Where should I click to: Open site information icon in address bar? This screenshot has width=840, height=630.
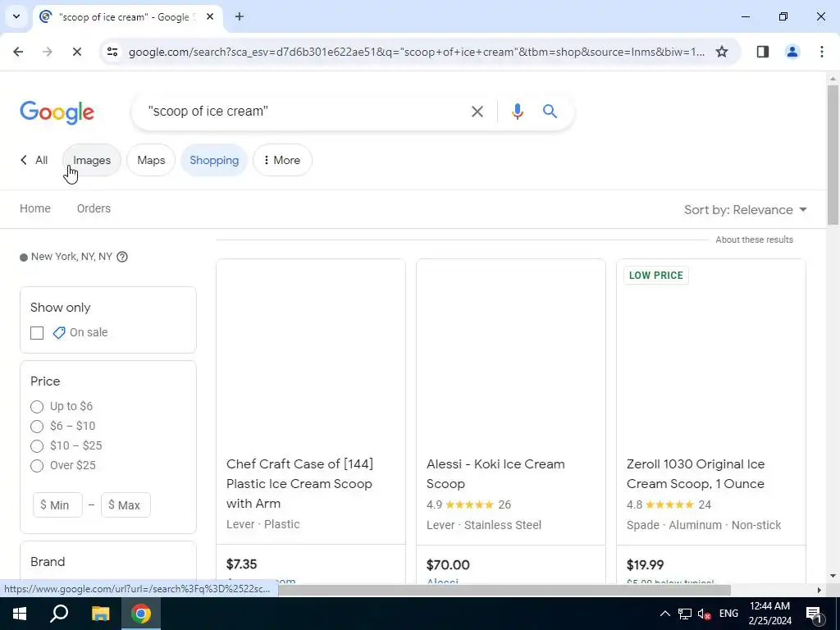(x=112, y=52)
